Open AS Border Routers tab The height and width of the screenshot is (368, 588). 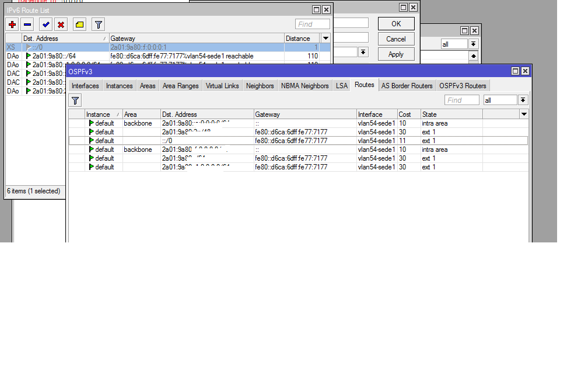pos(407,86)
